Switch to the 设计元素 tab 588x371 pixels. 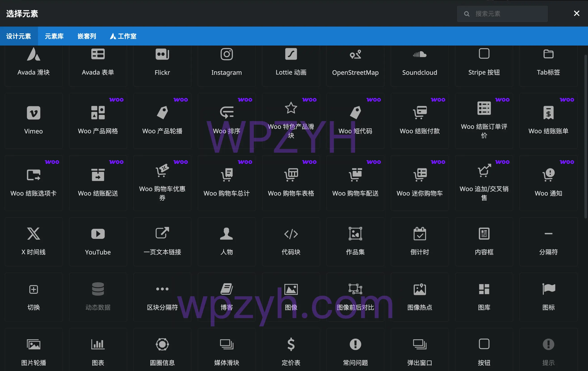[19, 36]
